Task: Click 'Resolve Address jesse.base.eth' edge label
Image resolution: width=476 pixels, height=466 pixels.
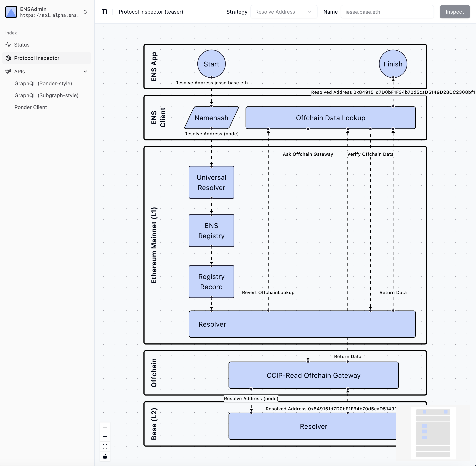Action: coord(212,83)
